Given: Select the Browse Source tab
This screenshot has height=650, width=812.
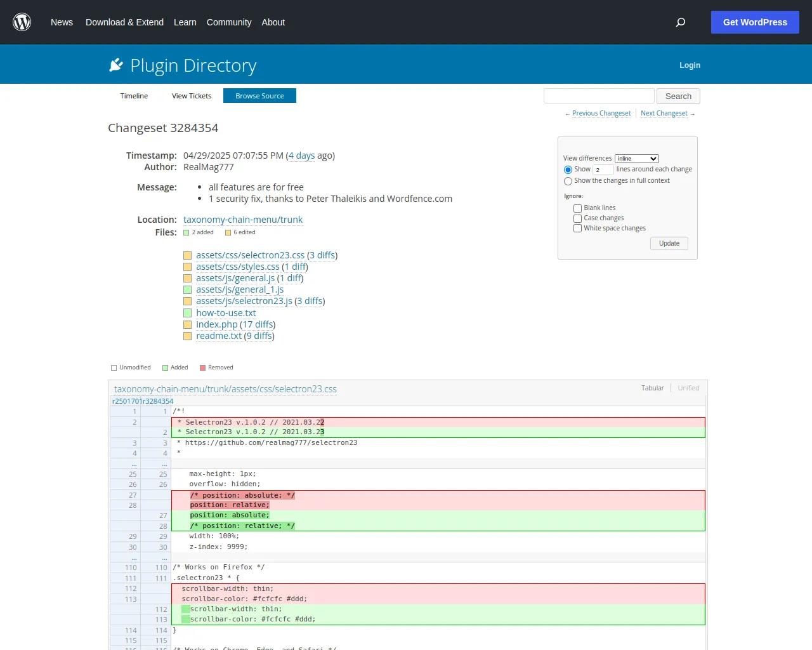Looking at the screenshot, I should coord(259,96).
